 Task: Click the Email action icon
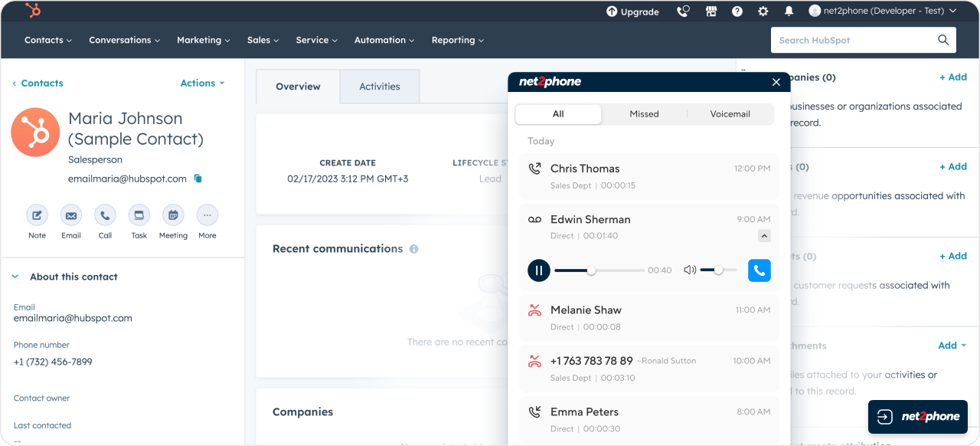(x=71, y=215)
